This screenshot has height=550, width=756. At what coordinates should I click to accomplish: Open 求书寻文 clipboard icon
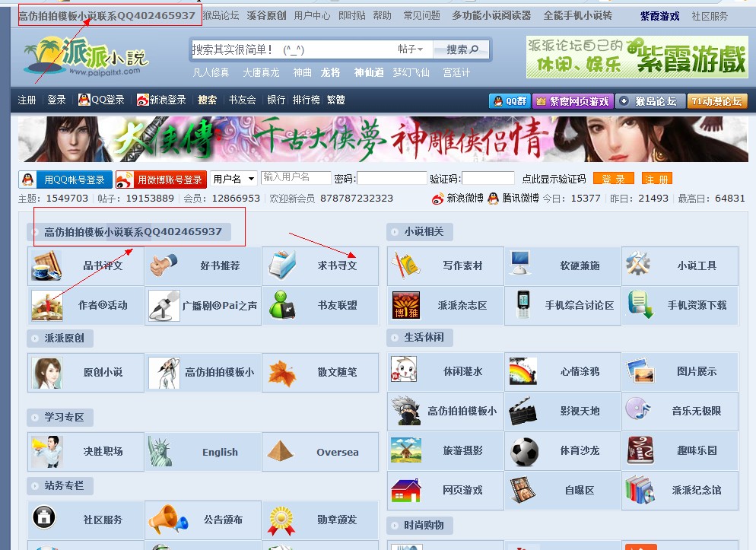pyautogui.click(x=281, y=265)
